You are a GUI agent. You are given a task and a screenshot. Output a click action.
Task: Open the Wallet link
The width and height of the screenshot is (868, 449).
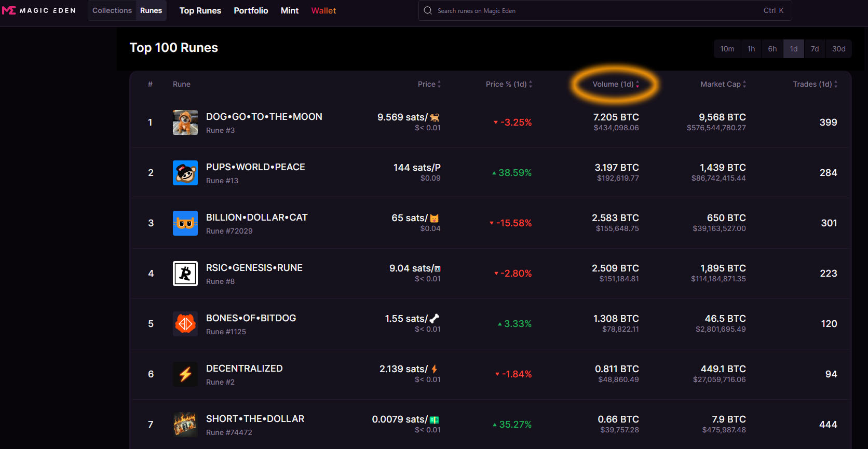pos(323,10)
